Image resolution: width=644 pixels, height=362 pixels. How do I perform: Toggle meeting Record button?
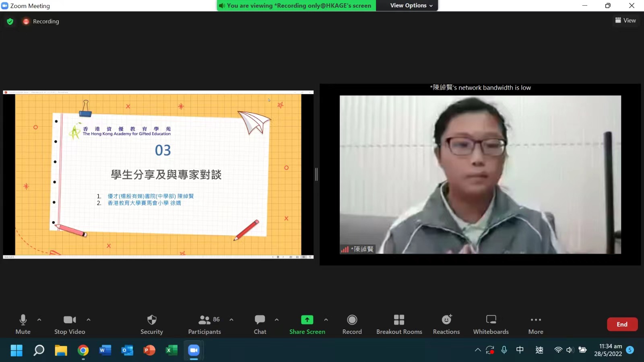pyautogui.click(x=352, y=324)
